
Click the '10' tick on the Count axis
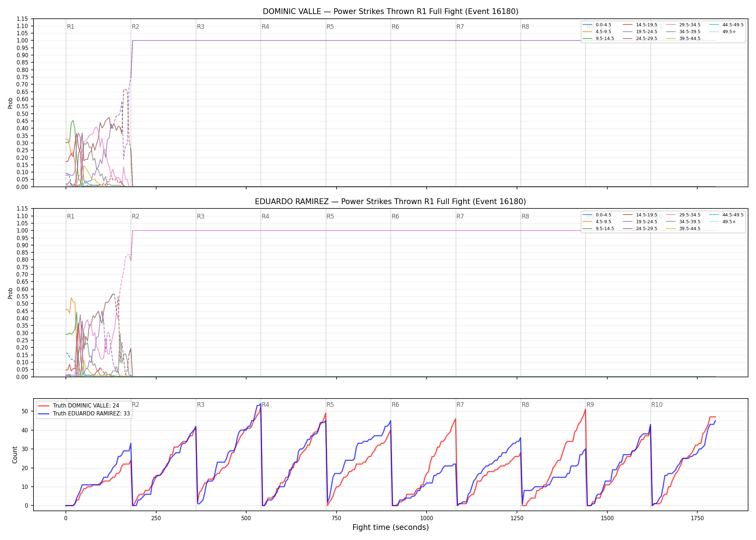coord(25,487)
